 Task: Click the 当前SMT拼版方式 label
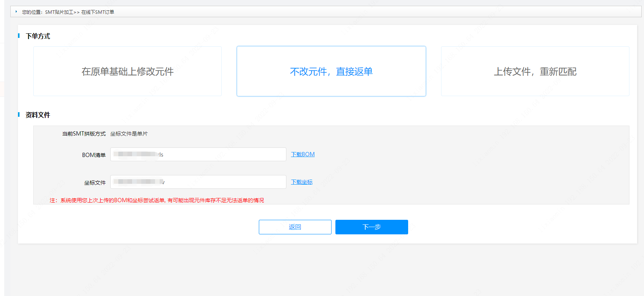click(x=84, y=134)
